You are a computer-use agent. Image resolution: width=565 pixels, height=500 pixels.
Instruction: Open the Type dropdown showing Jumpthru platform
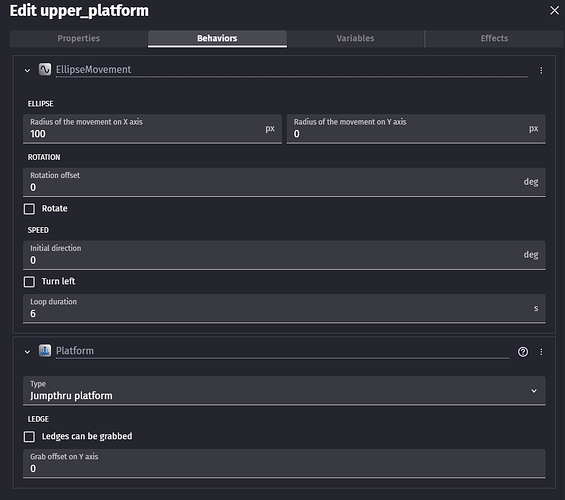[284, 391]
